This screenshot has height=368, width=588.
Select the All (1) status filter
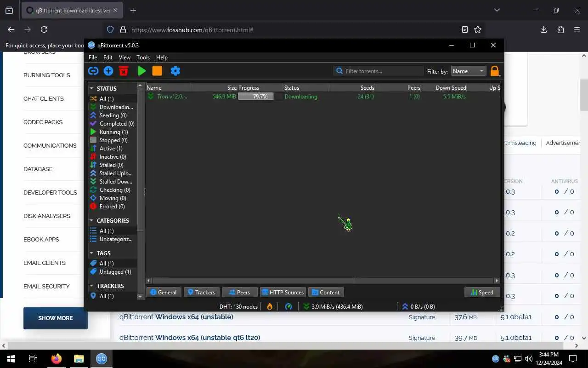click(113, 99)
